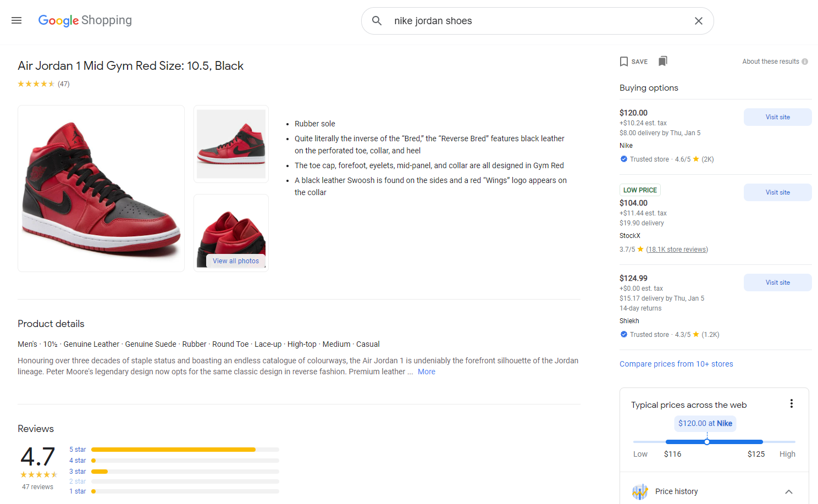This screenshot has width=818, height=504.
Task: Filter reviews by 1 star
Action: click(x=78, y=491)
